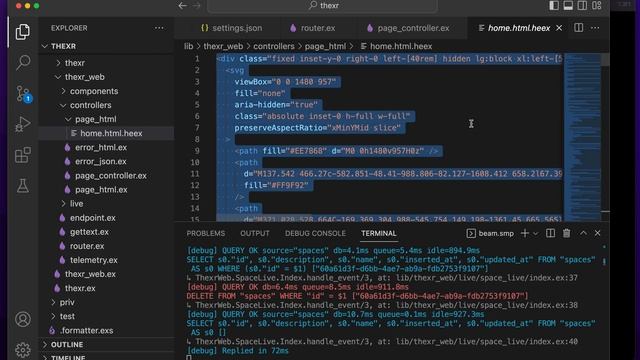Close the home.html.heex tab
Screen dimensions: 640x360
pos(559,28)
